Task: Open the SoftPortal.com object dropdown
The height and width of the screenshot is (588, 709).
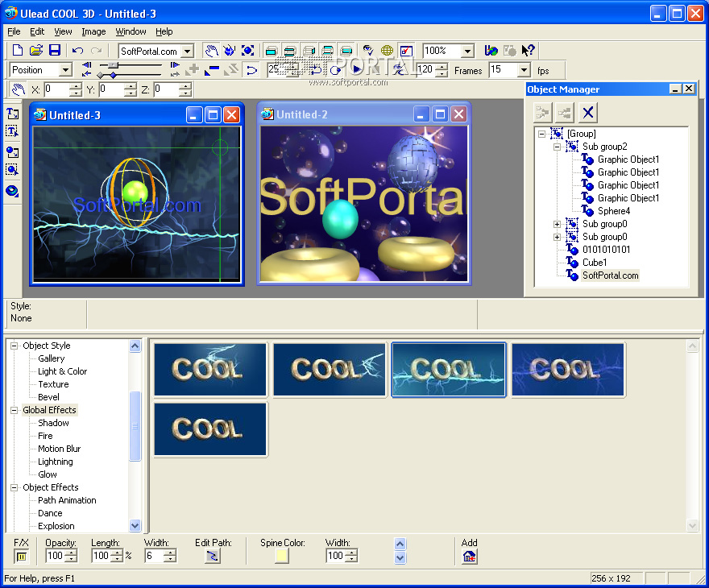Action: point(188,51)
